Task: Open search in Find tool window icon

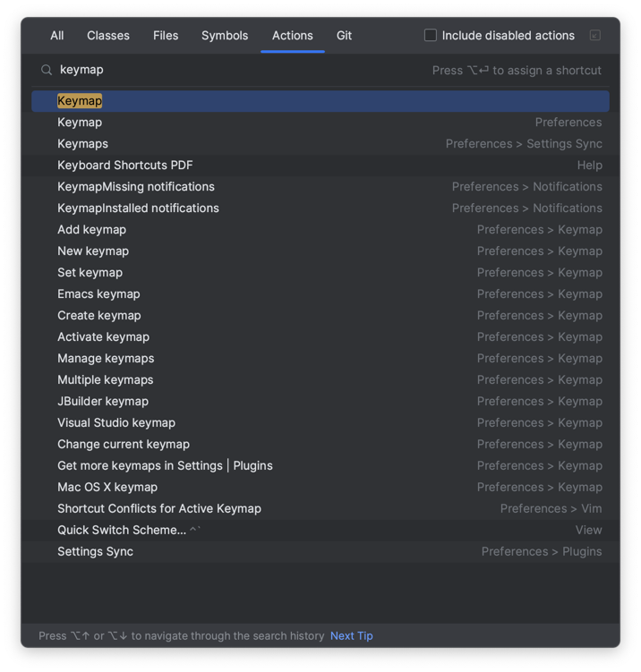Action: [x=594, y=36]
